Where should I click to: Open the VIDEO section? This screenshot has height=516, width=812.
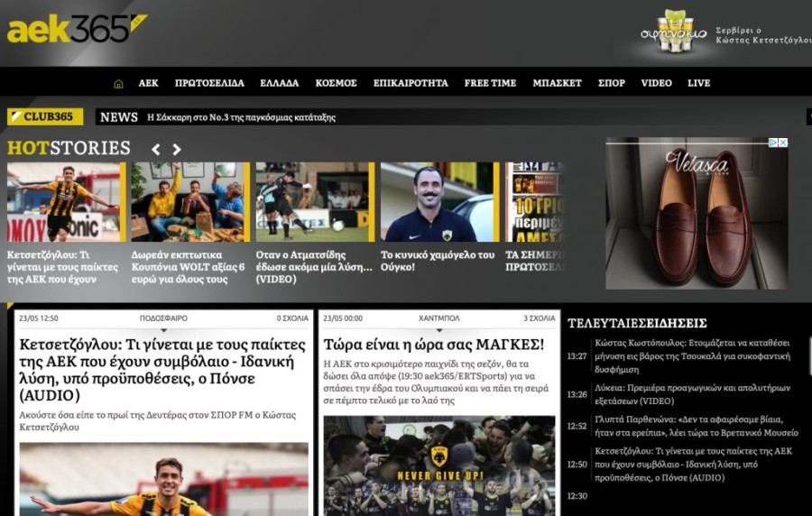[x=656, y=83]
